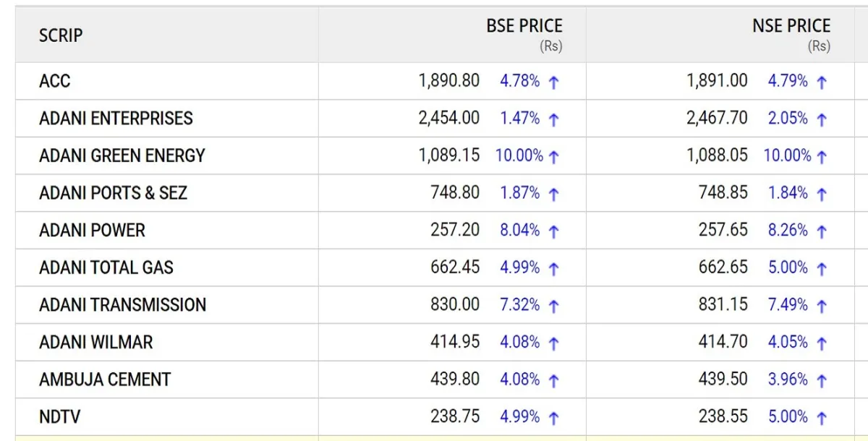Image resolution: width=868 pixels, height=441 pixels.
Task: Select Ambuja Cement BSE price 439.80
Action: [x=456, y=380]
